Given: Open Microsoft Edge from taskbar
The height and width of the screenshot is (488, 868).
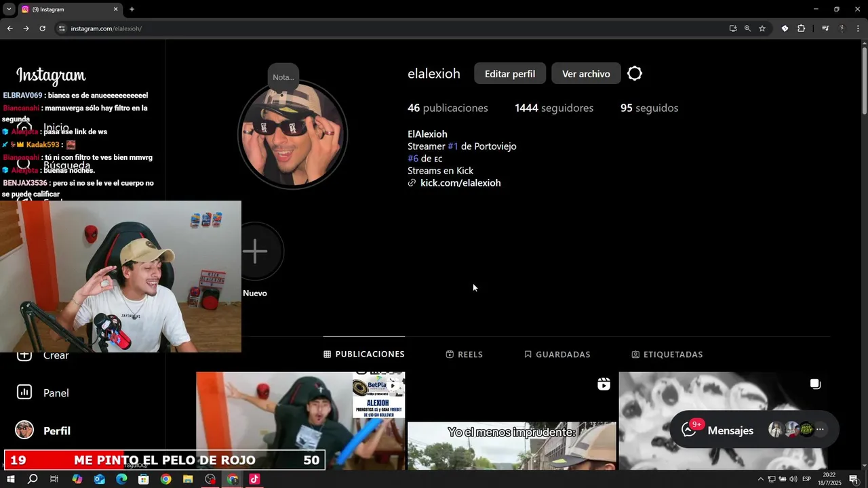Looking at the screenshot, I should coord(121,479).
